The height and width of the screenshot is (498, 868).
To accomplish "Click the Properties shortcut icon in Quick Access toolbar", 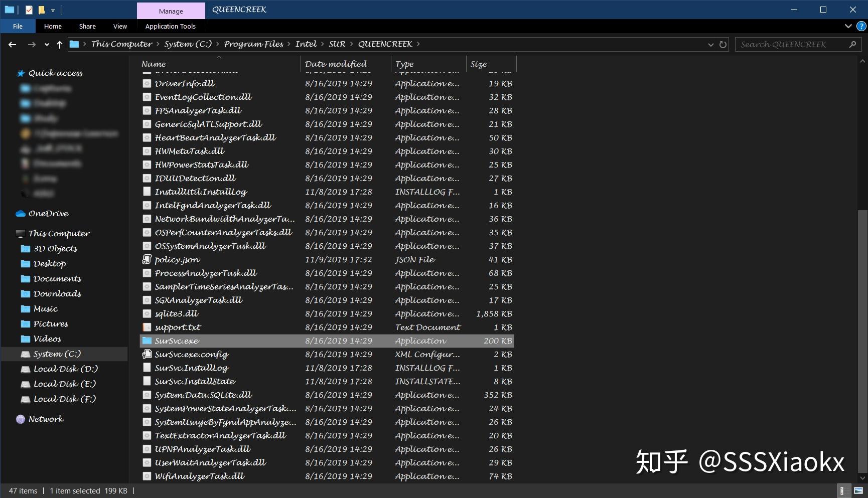I will 29,10.
